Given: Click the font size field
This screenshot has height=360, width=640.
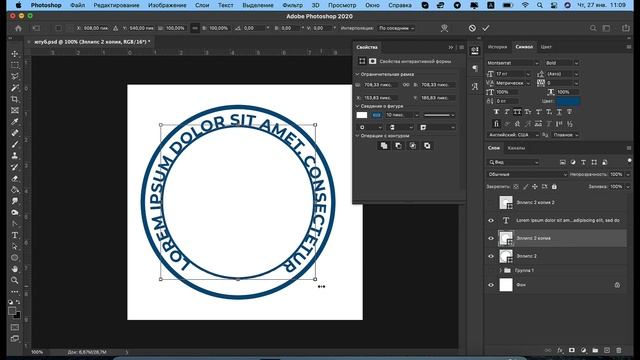Looking at the screenshot, I should (x=509, y=74).
